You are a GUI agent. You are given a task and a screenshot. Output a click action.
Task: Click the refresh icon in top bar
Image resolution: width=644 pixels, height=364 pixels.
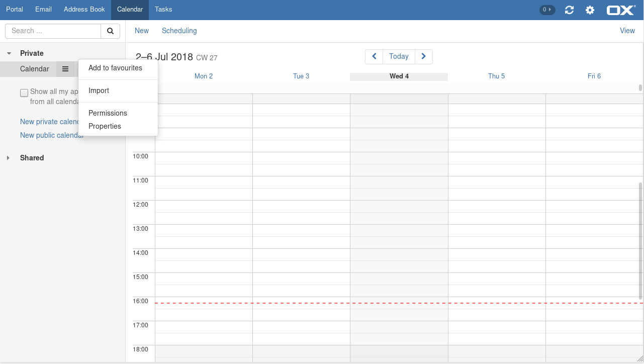pos(569,10)
